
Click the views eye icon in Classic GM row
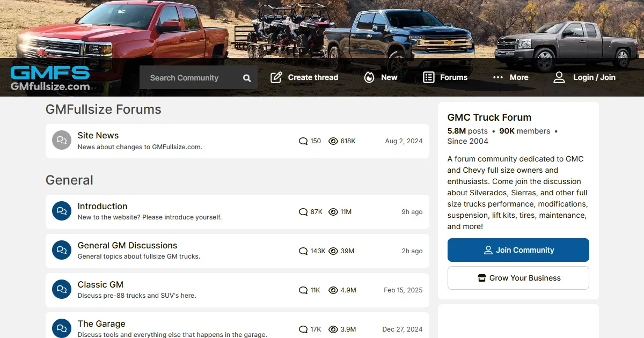tap(333, 290)
